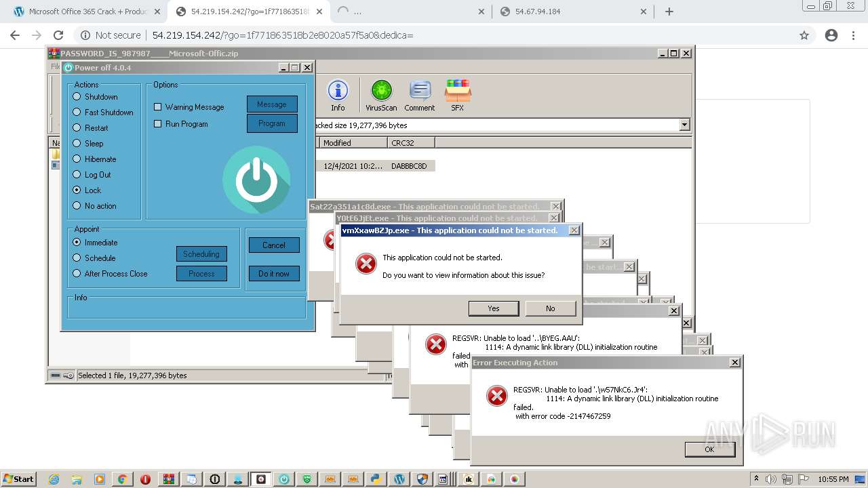
Task: Select the Power off app taskbar icon
Action: 283,479
